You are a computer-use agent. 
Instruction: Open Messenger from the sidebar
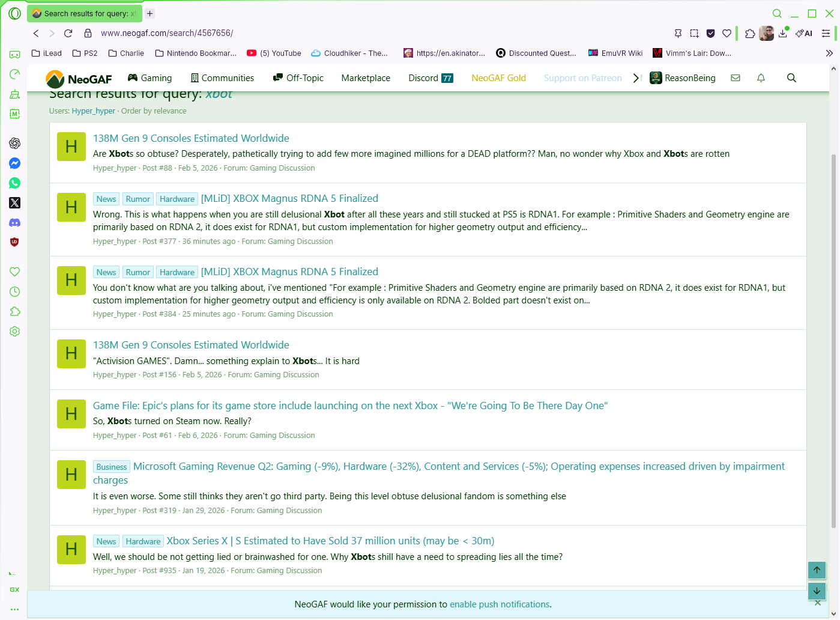click(14, 163)
